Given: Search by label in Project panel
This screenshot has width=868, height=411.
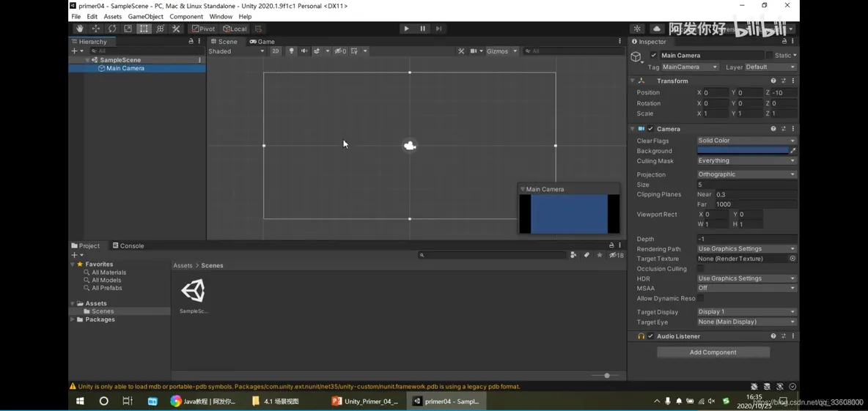Looking at the screenshot, I should [x=586, y=255].
